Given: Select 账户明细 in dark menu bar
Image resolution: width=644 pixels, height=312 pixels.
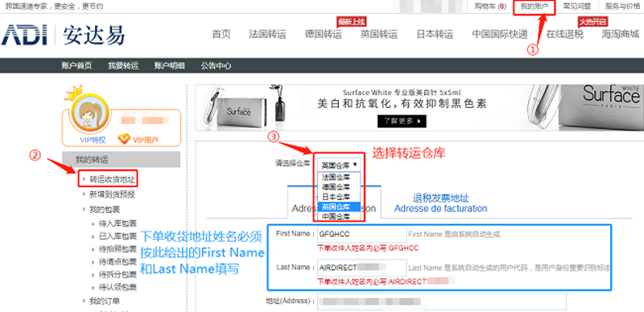Looking at the screenshot, I should [170, 66].
